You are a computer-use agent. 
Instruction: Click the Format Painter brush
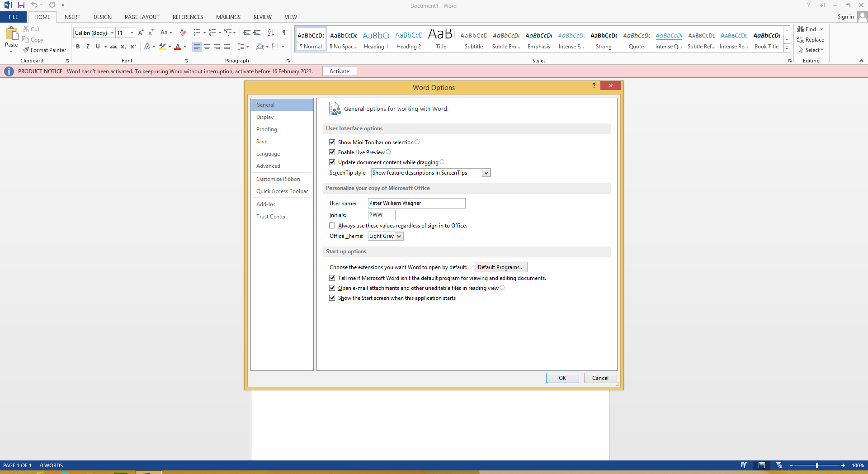click(x=44, y=50)
